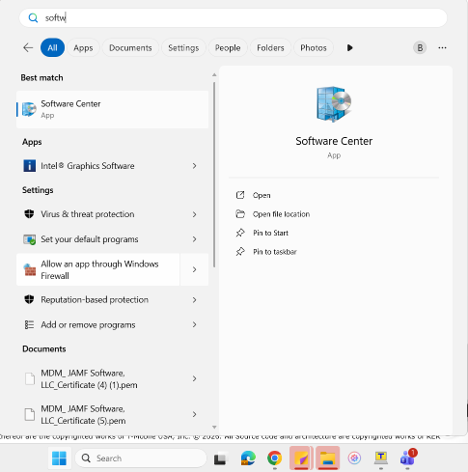Image resolution: width=468 pixels, height=472 pixels.
Task: Switch to the Folders filter tab
Action: tap(270, 48)
